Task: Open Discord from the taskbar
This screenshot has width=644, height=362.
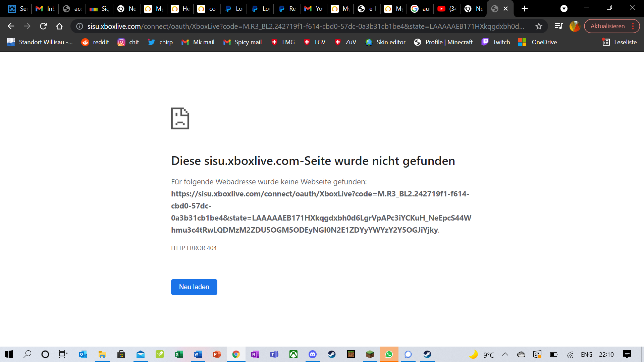Action: (312, 354)
